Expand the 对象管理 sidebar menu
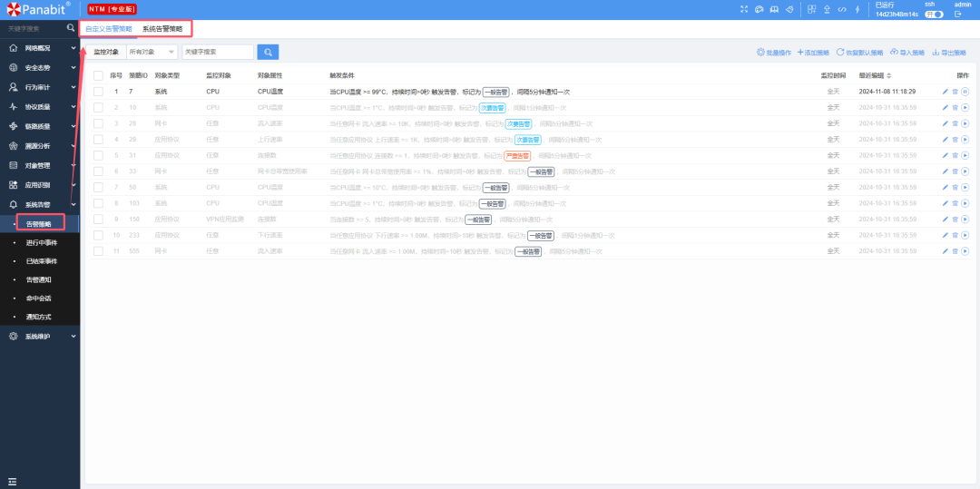This screenshot has height=489, width=980. click(x=40, y=165)
